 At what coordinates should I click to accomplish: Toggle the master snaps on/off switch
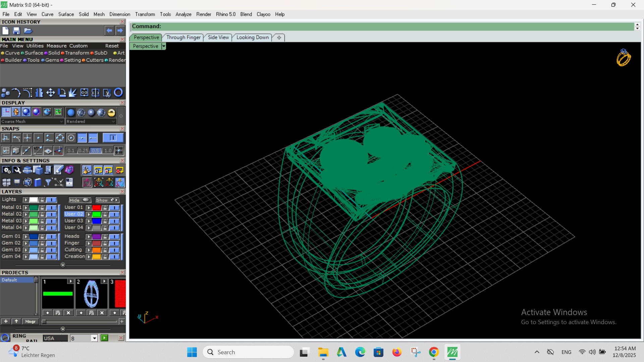[x=113, y=138]
